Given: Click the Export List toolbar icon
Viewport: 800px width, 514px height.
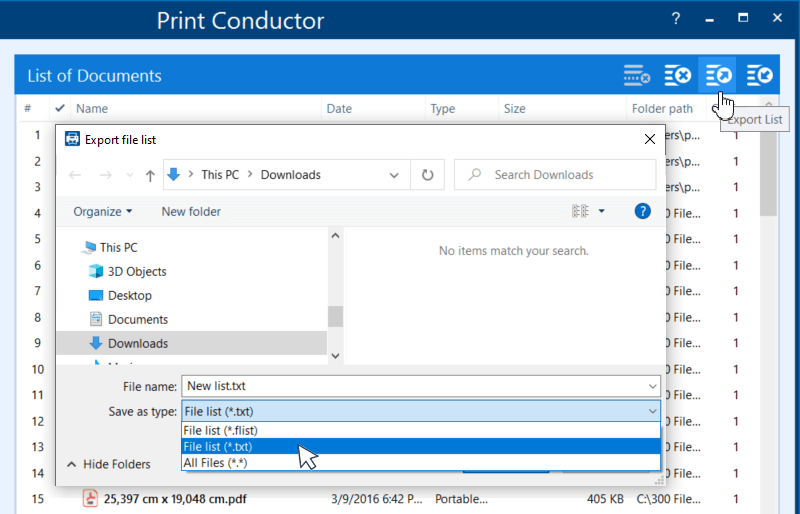Looking at the screenshot, I should pyautogui.click(x=717, y=75).
